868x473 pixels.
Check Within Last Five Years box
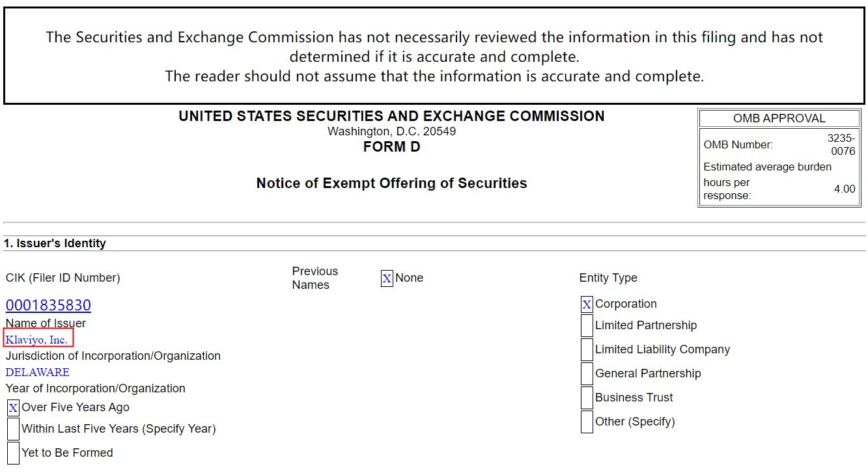coord(13,429)
